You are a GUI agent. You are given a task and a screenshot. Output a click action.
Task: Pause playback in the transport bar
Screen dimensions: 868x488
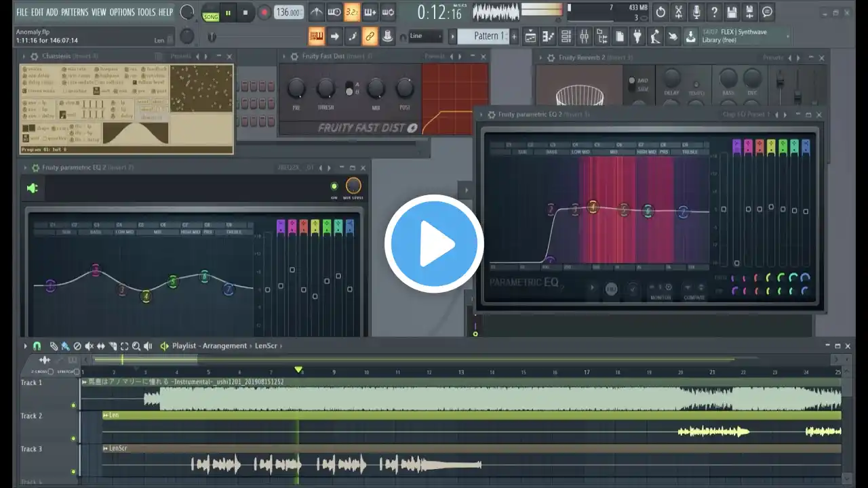pyautogui.click(x=228, y=12)
